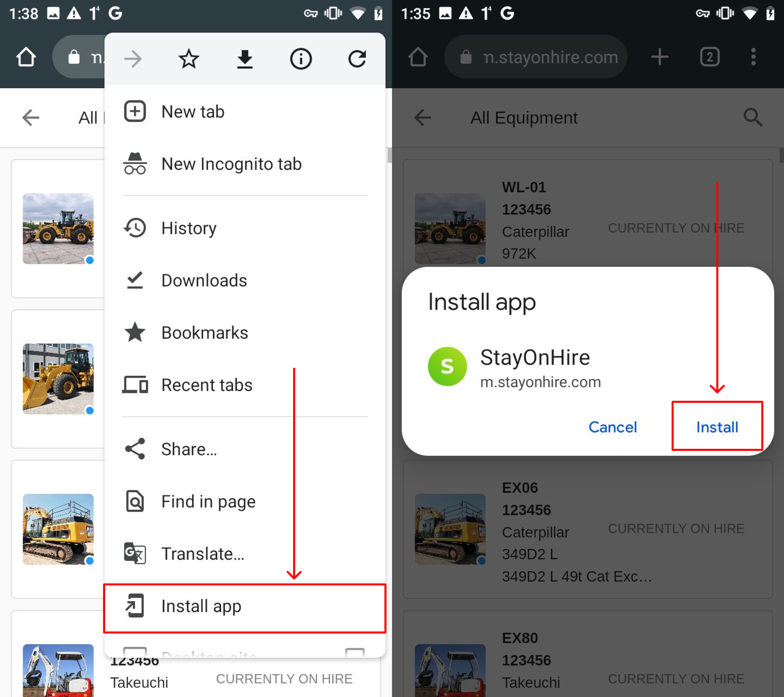Image resolution: width=784 pixels, height=697 pixels.
Task: Tap the StayOnHire green S app icon
Action: (x=447, y=366)
